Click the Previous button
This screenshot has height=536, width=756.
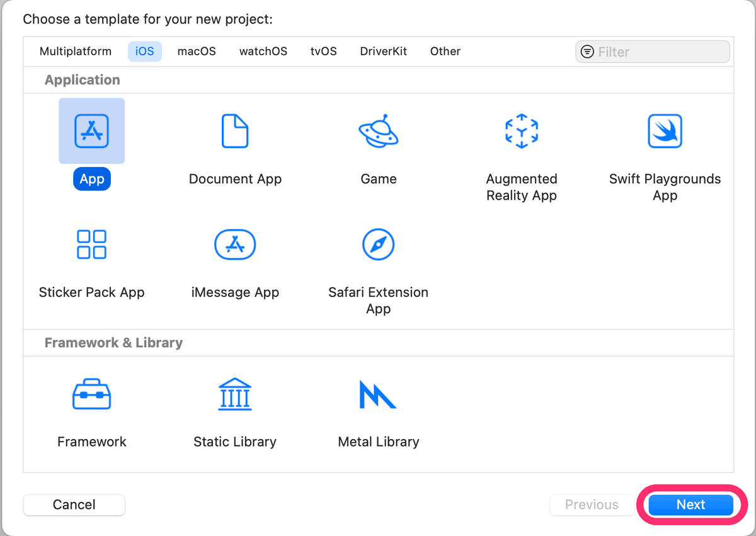click(592, 505)
